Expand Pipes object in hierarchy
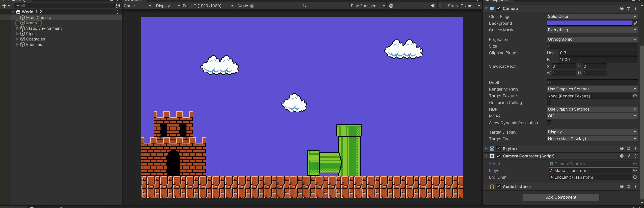Viewport: 644px width, 208px height. coord(17,34)
